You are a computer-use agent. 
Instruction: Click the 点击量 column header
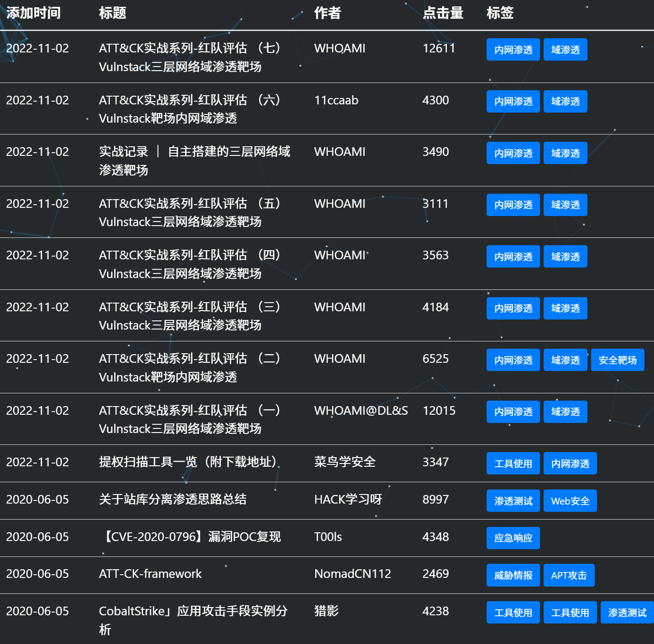pyautogui.click(x=443, y=13)
